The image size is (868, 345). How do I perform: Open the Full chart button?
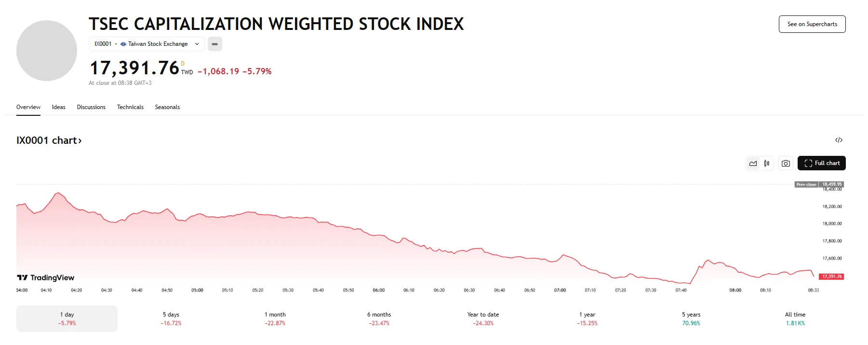(x=822, y=163)
